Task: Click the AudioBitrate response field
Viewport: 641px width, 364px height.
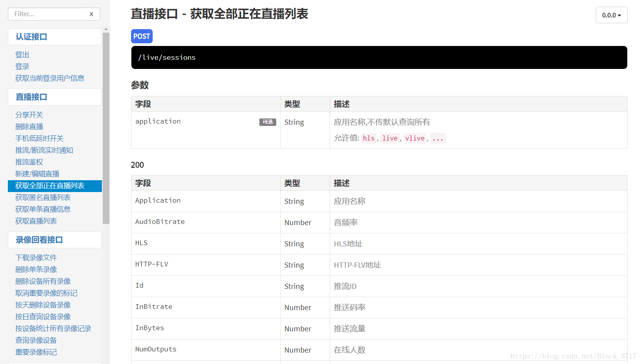Action: coord(160,222)
